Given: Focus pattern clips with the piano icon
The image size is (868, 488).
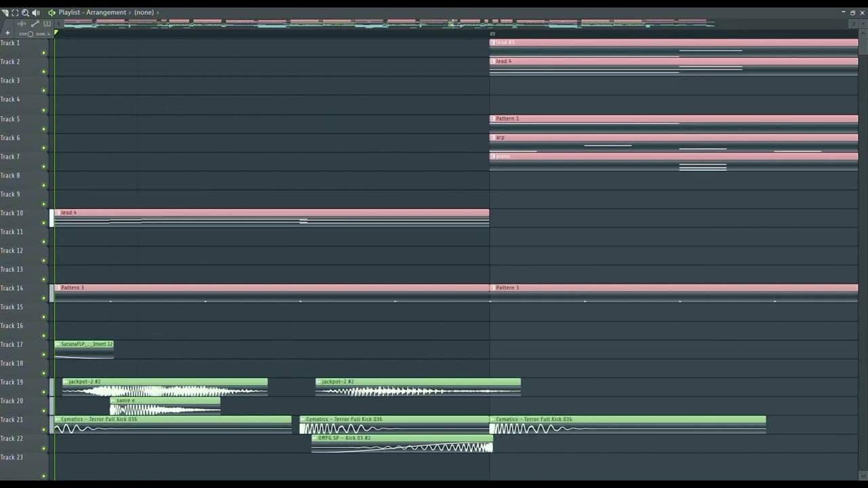Looking at the screenshot, I should pyautogui.click(x=47, y=24).
